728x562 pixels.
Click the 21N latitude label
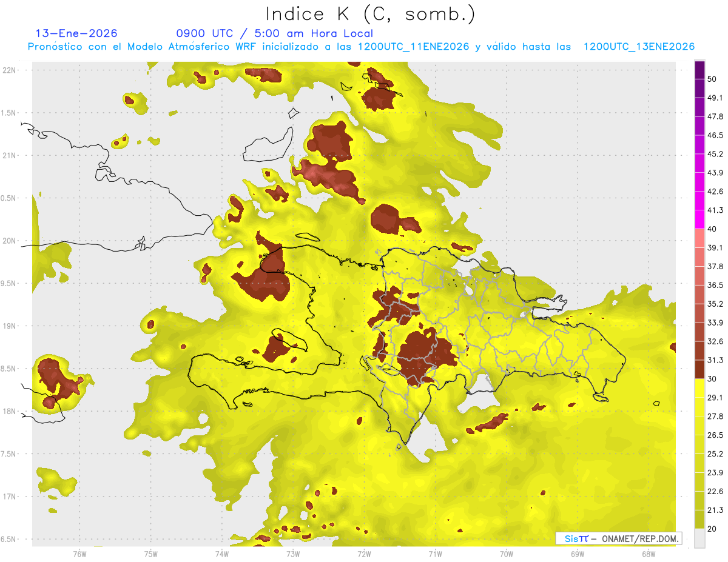(x=10, y=155)
